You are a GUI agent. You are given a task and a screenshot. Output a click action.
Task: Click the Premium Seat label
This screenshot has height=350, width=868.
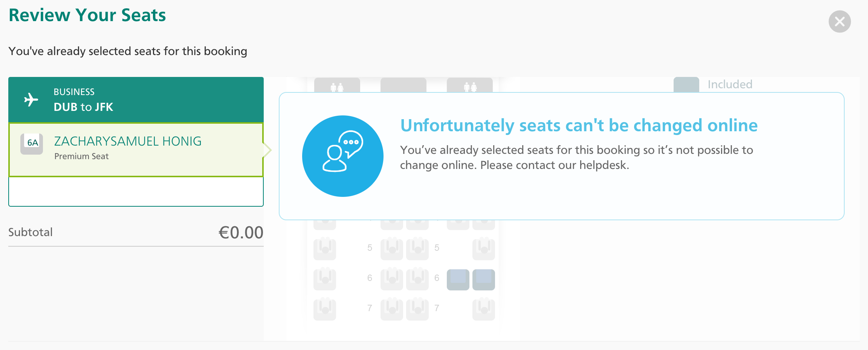(81, 156)
